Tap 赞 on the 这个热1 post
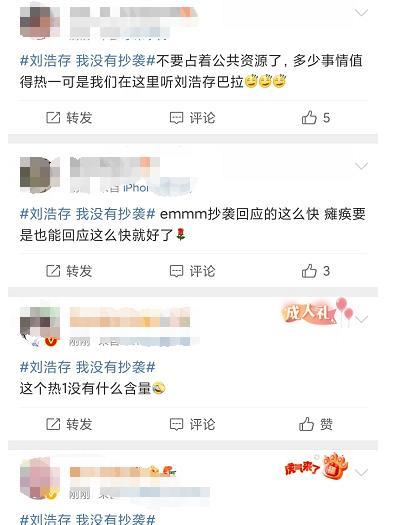Screen dimensions: 413x525 (x=316, y=424)
